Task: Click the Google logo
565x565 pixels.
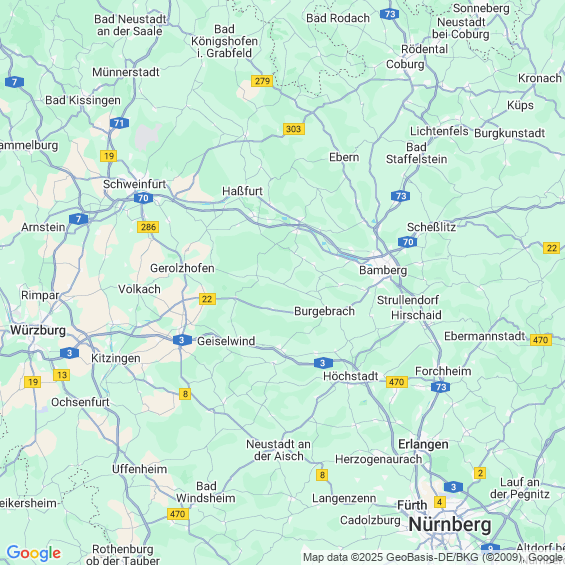Action: click(34, 553)
